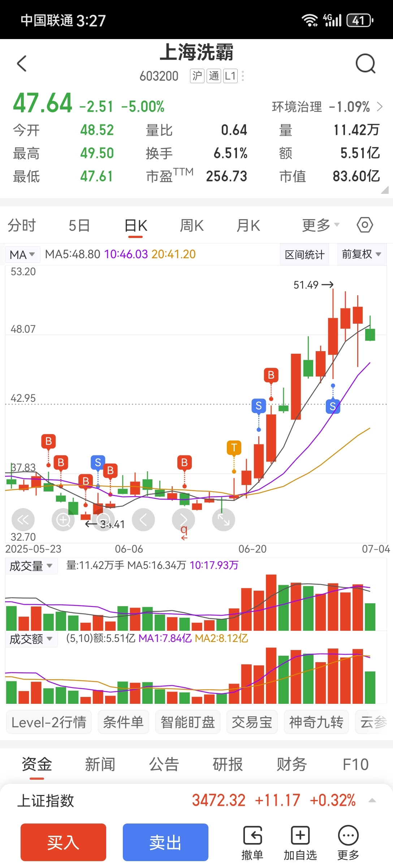393x868 pixels.
Task: Open the F10 tab
Action: click(355, 764)
